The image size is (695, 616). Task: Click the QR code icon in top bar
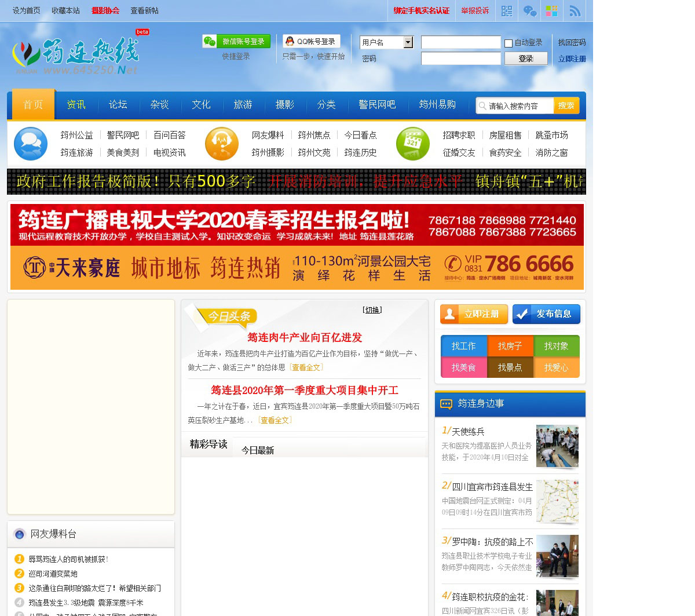pos(507,11)
